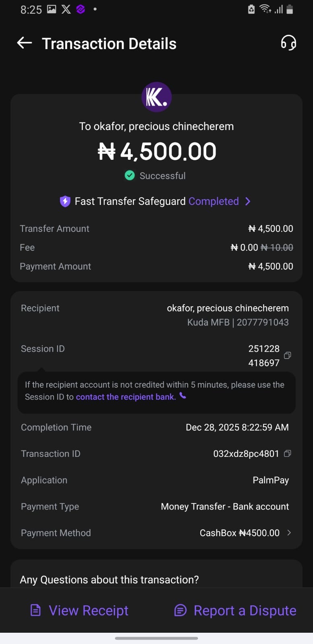The image size is (313, 644).
Task: Open customer support headset icon
Action: point(288,43)
